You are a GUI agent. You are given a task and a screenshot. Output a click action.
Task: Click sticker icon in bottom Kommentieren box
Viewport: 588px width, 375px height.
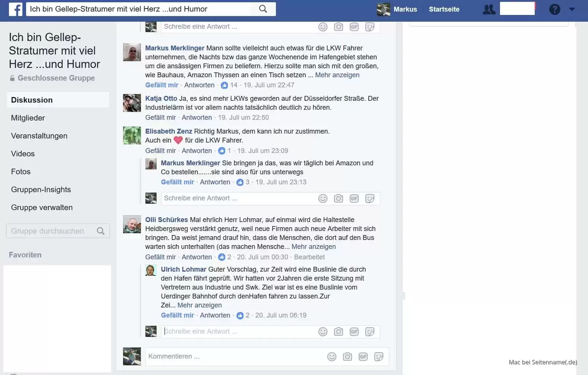tap(379, 357)
